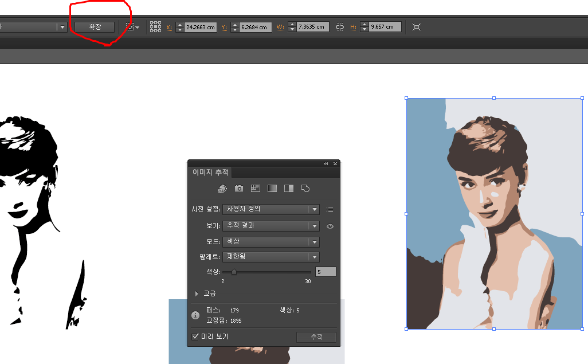Viewport: 588px width, 364px height.
Task: Select the traced color portrait on artboard
Action: point(494,213)
